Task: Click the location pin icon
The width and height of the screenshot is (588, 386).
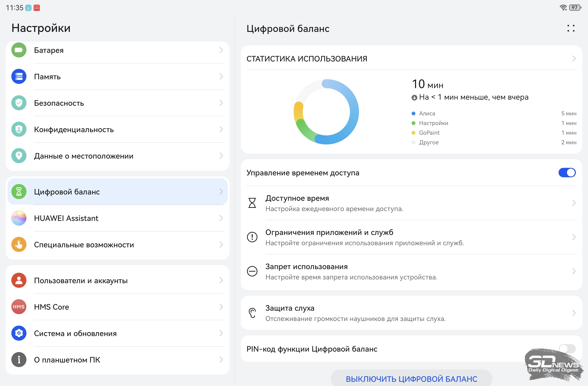Action: (x=19, y=156)
